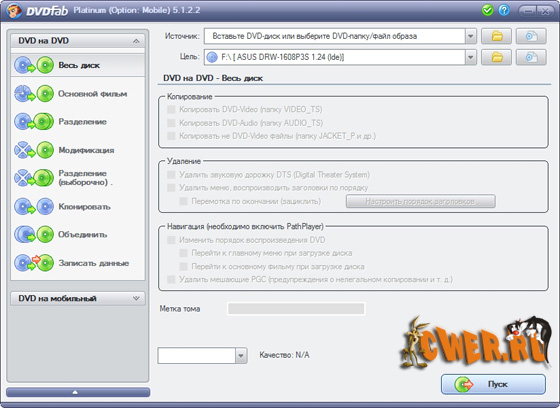This screenshot has width=560, height=408.
Task: Choose the Основной фильм mode icon
Action: tap(34, 94)
